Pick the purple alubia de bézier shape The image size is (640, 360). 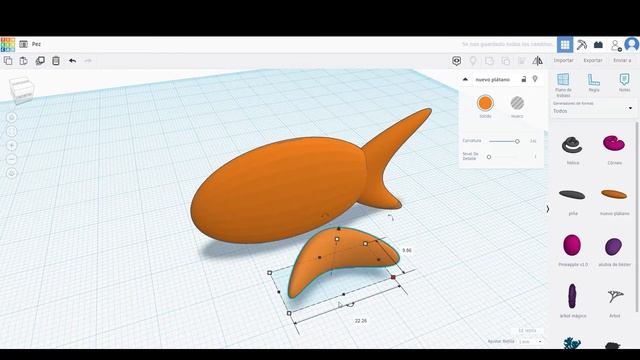613,246
